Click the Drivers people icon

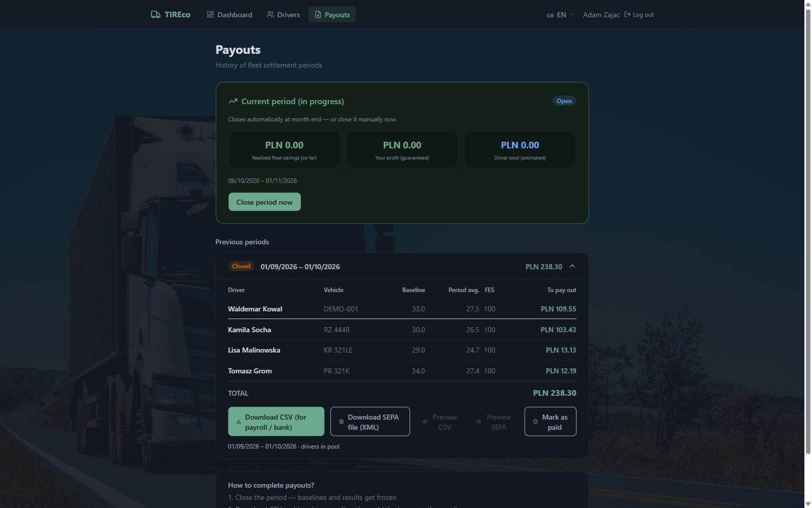tap(270, 15)
